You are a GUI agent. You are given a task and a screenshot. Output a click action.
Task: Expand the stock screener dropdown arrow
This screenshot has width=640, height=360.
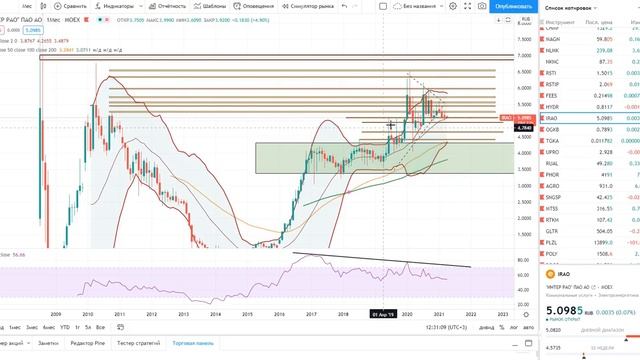coord(29,343)
